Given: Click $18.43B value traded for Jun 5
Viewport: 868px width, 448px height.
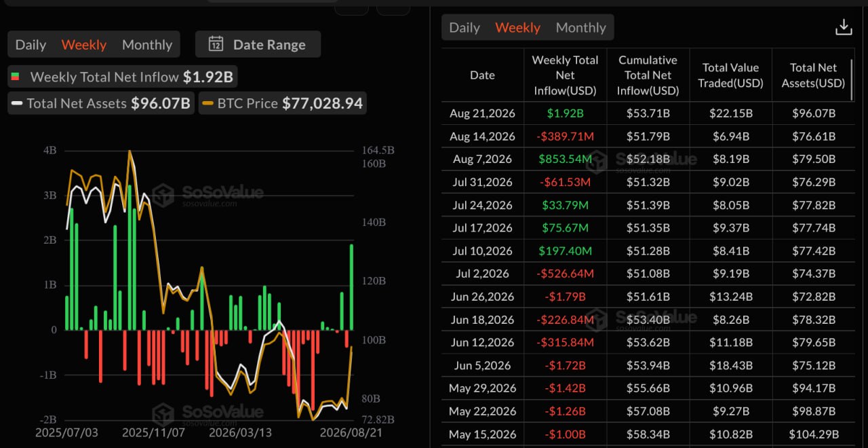Looking at the screenshot, I should [x=730, y=365].
